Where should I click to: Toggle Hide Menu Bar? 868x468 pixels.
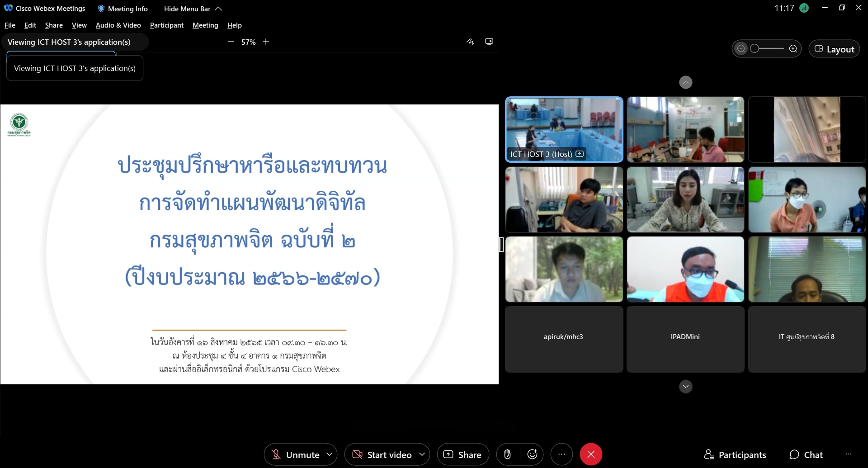[x=193, y=9]
